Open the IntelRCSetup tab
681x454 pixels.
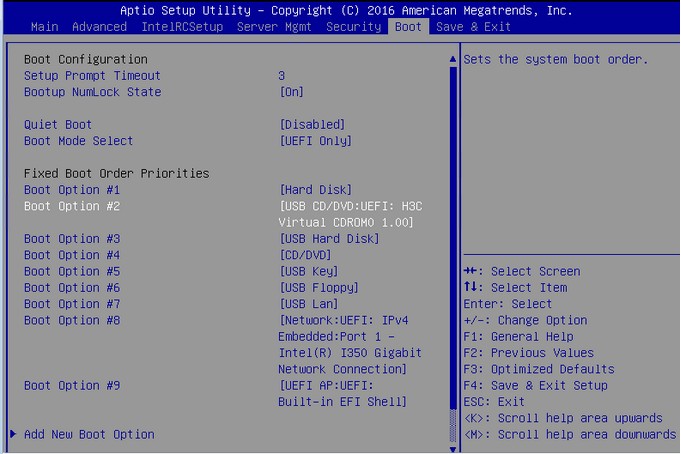[x=182, y=27]
